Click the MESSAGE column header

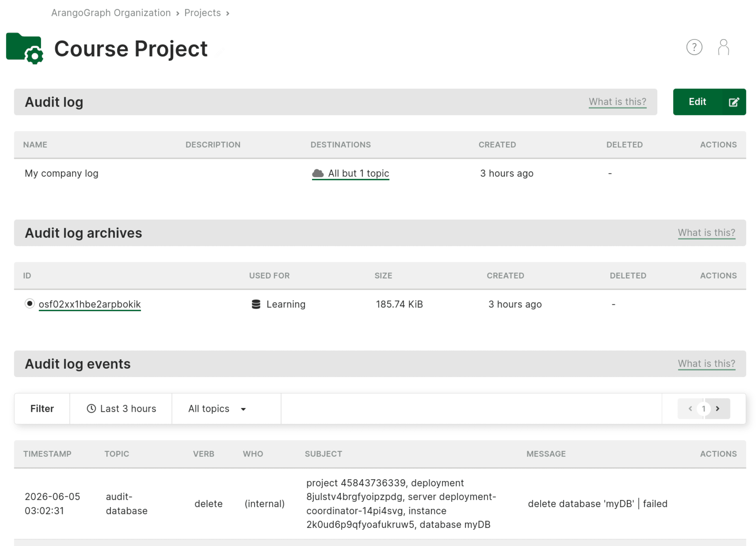546,454
